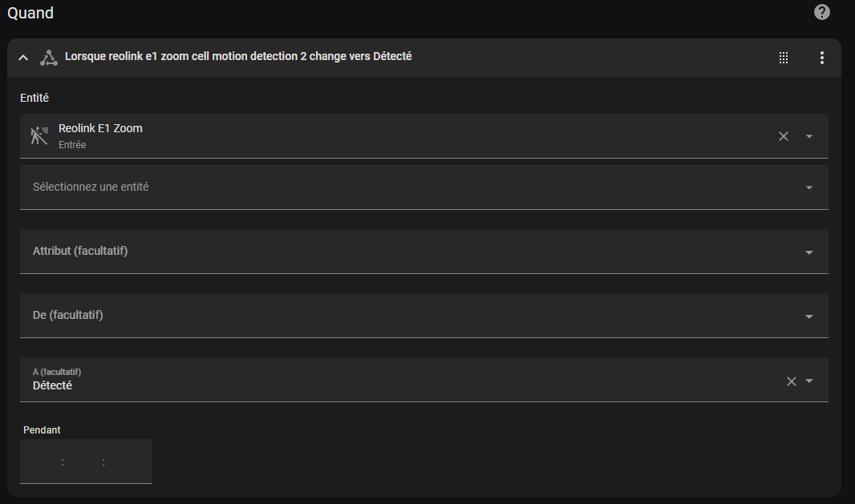The height and width of the screenshot is (504, 855).
Task: Click the state trigger icon in the header
Action: (x=49, y=58)
